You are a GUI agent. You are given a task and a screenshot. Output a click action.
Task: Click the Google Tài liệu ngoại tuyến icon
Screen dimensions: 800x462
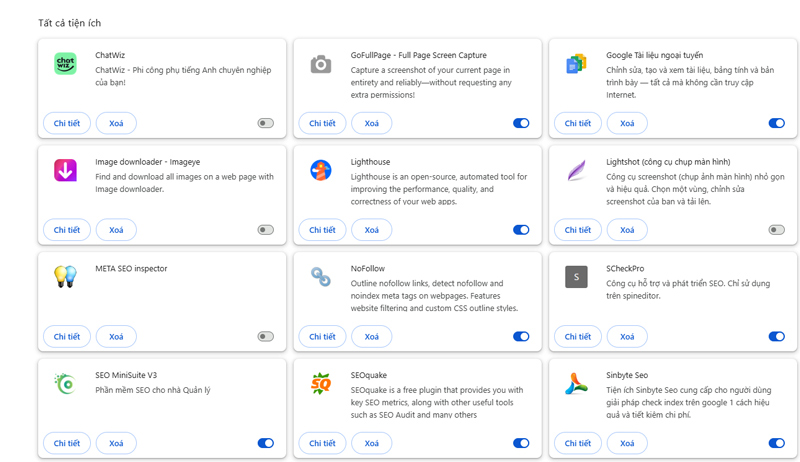pyautogui.click(x=576, y=64)
